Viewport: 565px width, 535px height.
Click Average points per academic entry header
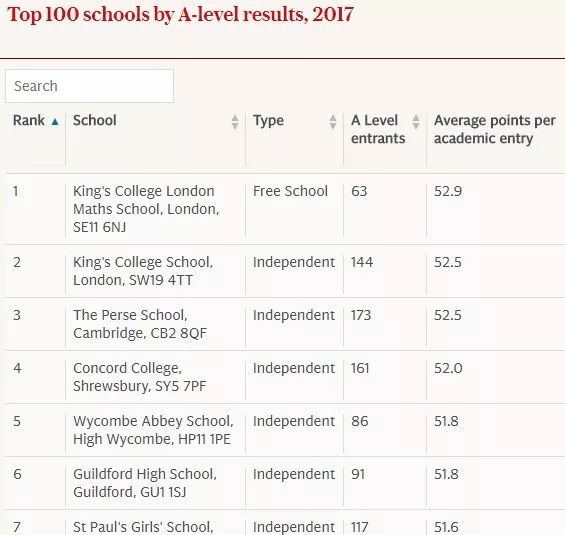click(494, 129)
